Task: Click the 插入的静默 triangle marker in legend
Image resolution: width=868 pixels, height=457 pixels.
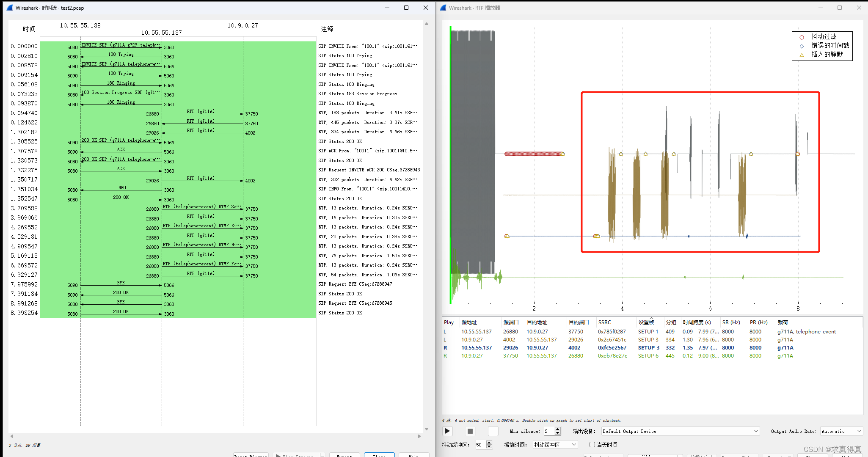Action: pyautogui.click(x=802, y=54)
